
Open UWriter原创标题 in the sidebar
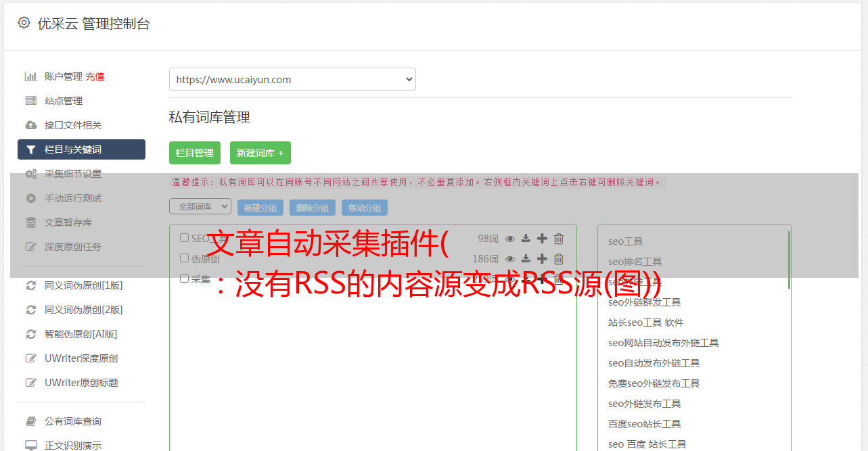pos(81,383)
